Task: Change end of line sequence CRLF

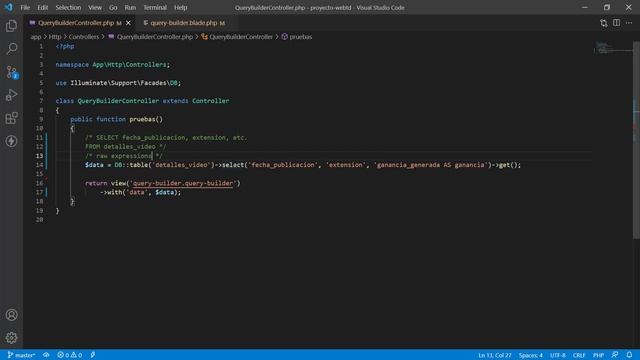Action: [579, 355]
